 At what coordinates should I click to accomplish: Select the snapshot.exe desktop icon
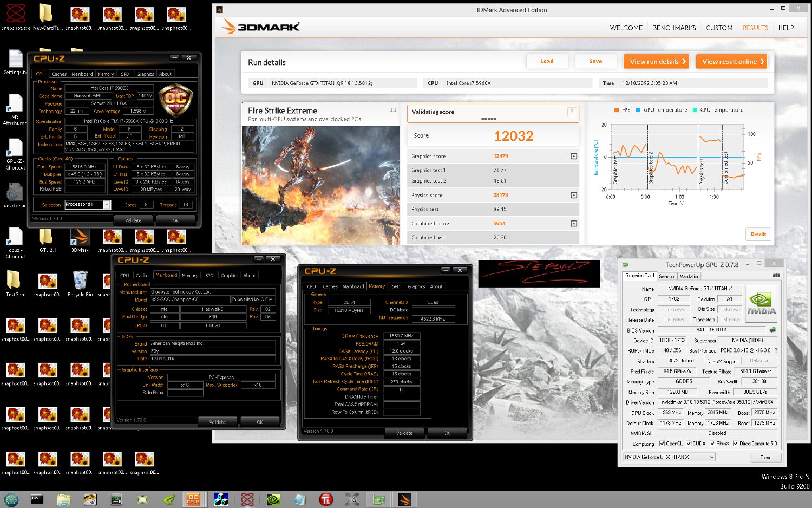tap(16, 16)
